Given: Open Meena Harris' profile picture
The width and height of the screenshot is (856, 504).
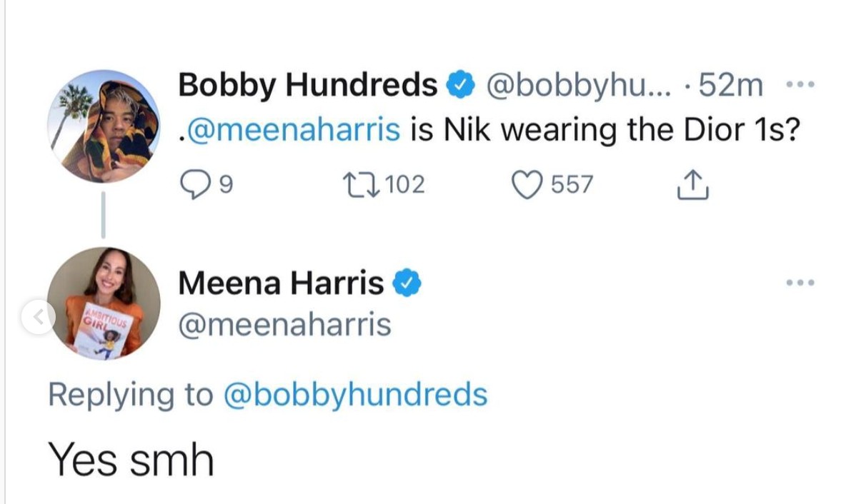Looking at the screenshot, I should [104, 303].
